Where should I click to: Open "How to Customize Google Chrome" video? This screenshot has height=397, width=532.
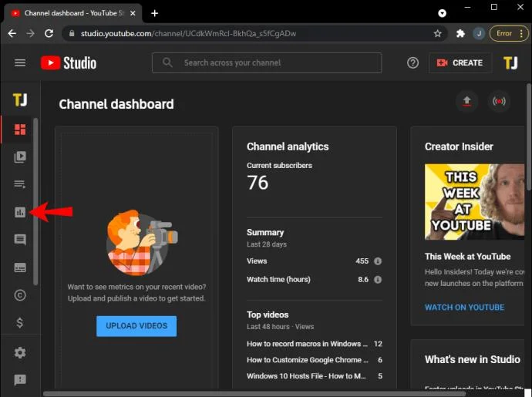(308, 360)
